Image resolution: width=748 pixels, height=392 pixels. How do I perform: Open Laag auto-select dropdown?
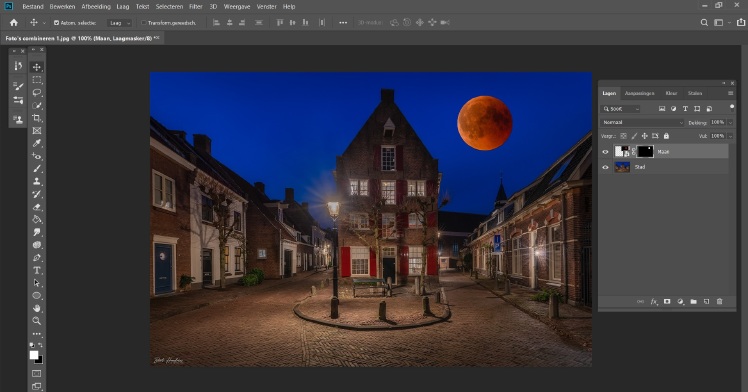click(x=119, y=22)
